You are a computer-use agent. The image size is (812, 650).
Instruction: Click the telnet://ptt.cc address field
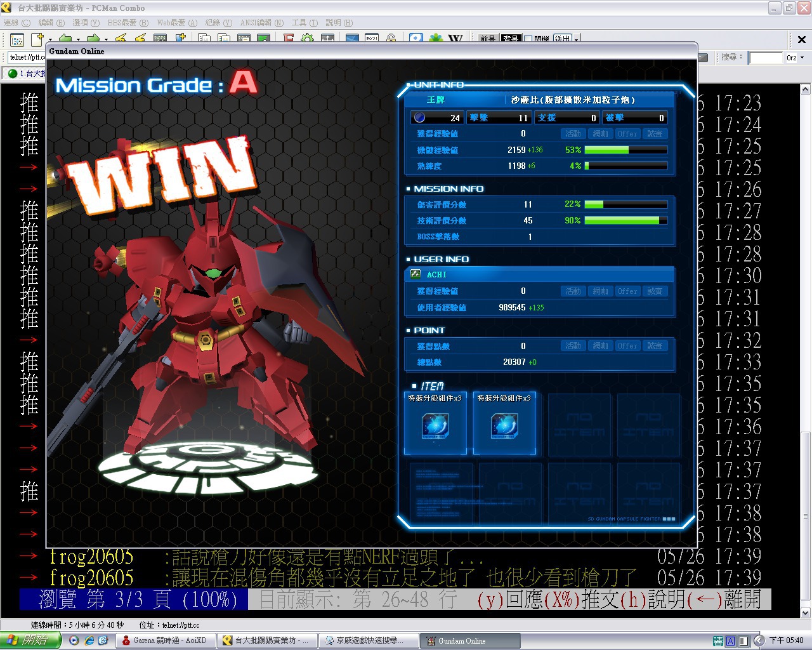coord(27,57)
